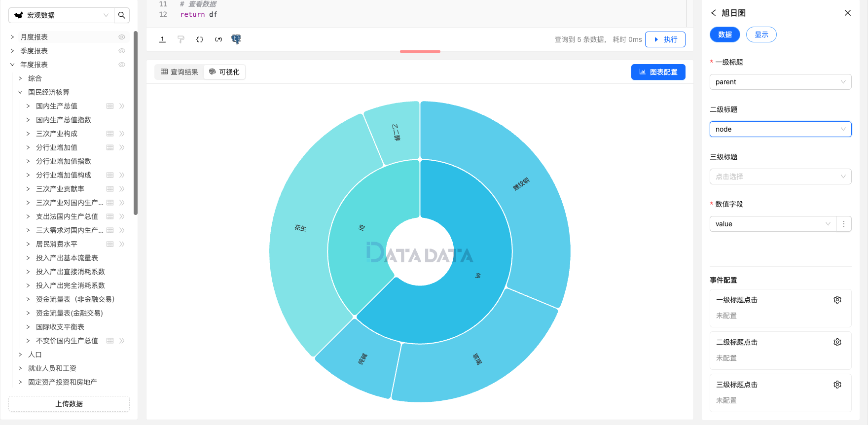
Task: Toggle eye visibility for 年度报表
Action: (122, 65)
